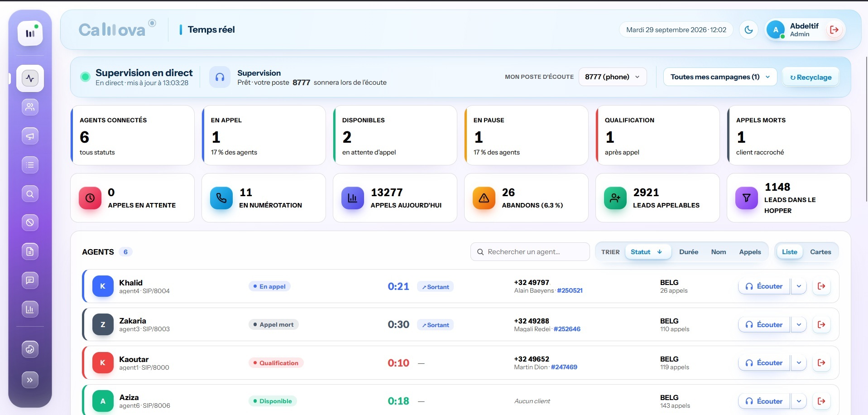Open the real-time activity sidebar icon
This screenshot has height=415, width=868.
[30, 78]
